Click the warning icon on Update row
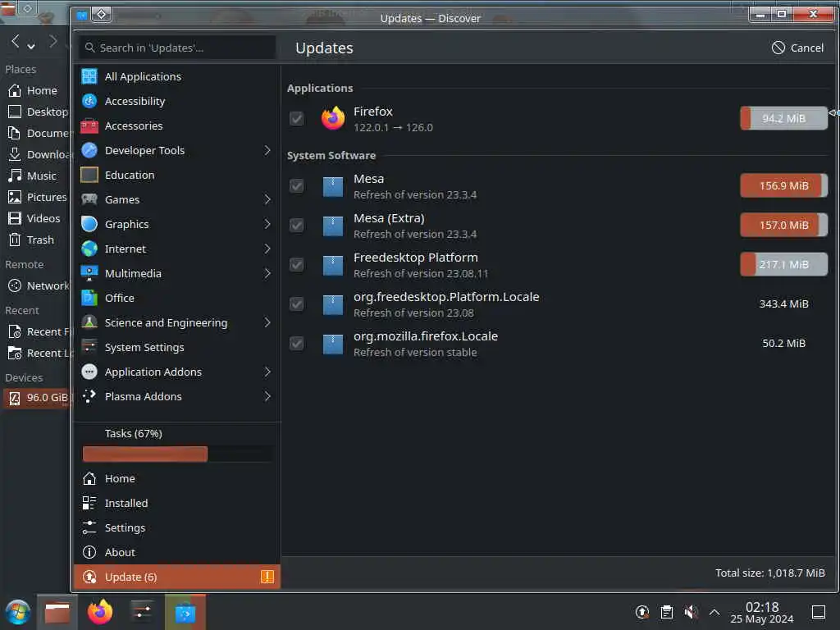Viewport: 840px width, 630px height. tap(267, 577)
